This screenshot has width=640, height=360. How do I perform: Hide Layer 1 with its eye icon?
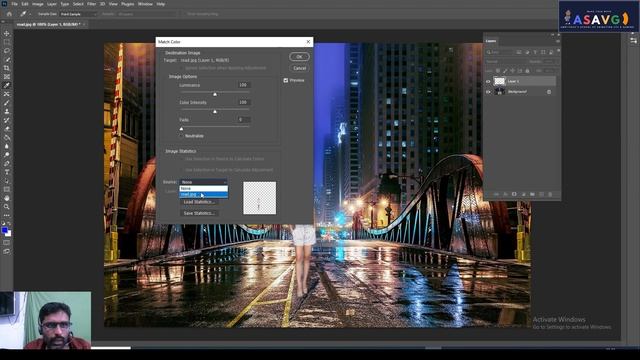(x=488, y=81)
